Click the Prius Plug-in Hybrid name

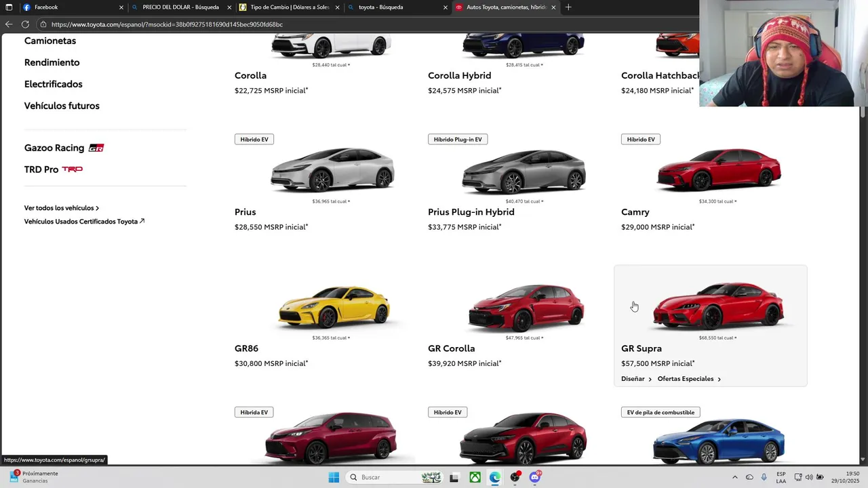point(471,212)
